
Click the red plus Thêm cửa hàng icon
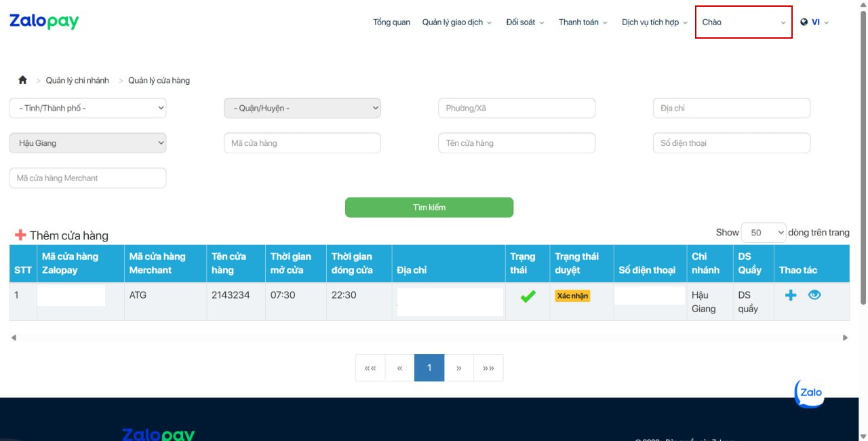(x=20, y=235)
